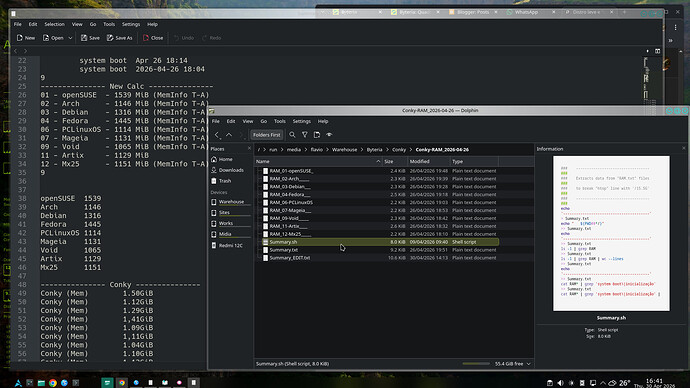Close the document with the Close toolbar button

pyautogui.click(x=153, y=38)
